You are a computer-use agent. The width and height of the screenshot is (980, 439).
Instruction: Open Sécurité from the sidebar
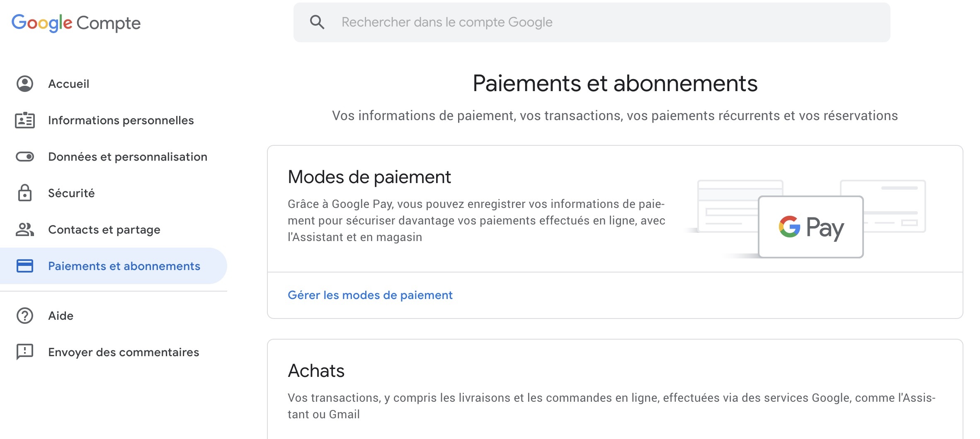(71, 193)
